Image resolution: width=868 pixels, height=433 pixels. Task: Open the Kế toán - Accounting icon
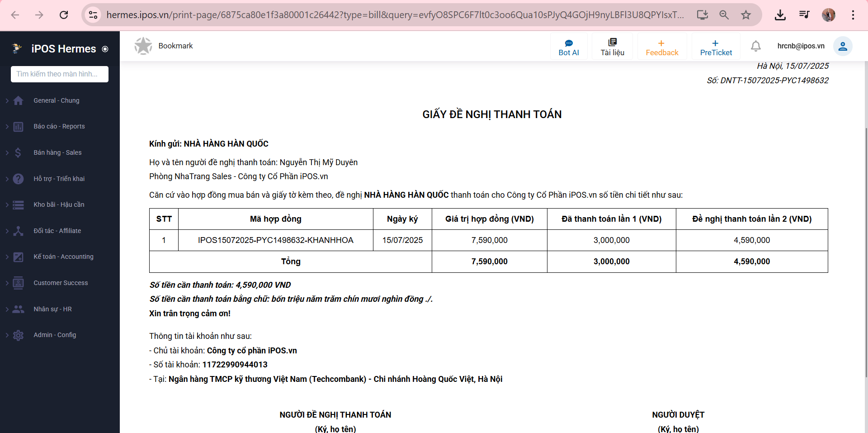tap(18, 257)
